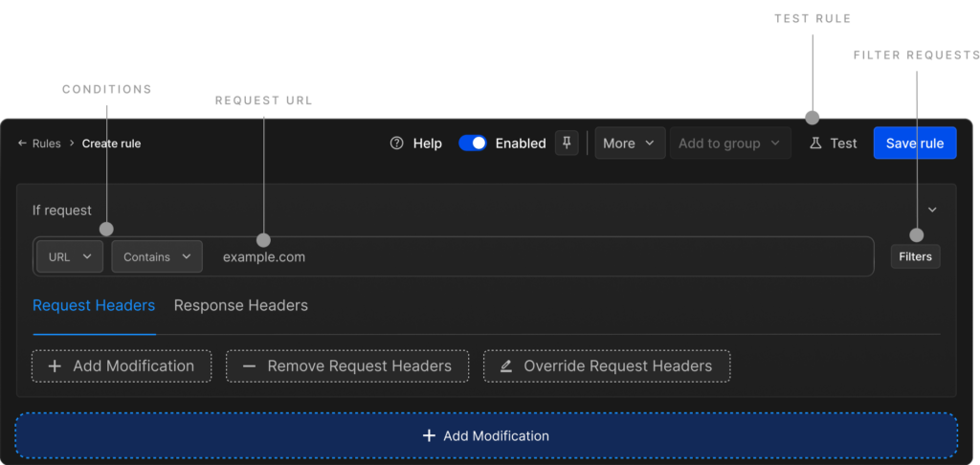Click the Create rule breadcrumb text

pyautogui.click(x=111, y=144)
